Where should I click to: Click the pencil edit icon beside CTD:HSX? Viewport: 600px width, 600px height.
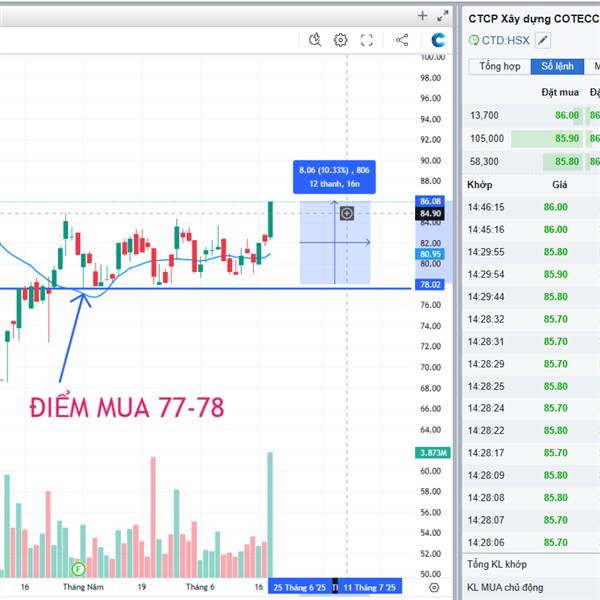pyautogui.click(x=543, y=40)
